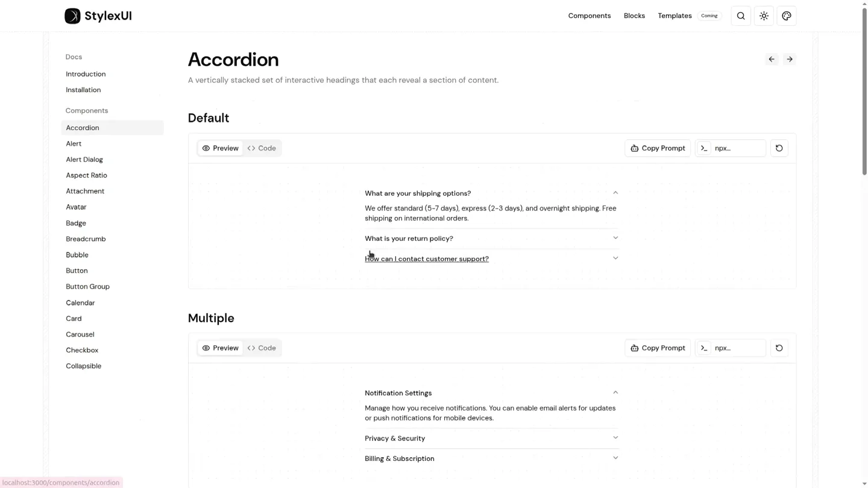Click the page vertical scrollbar

864,90
